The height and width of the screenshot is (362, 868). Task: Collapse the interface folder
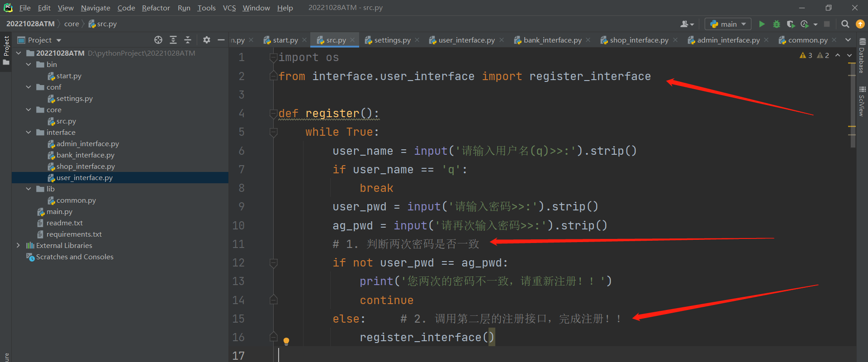(28, 132)
